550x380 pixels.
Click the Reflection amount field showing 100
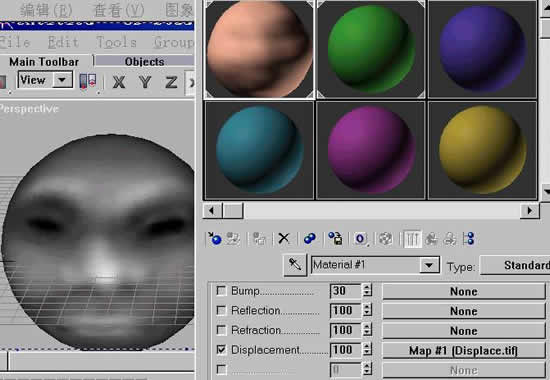coord(345,310)
